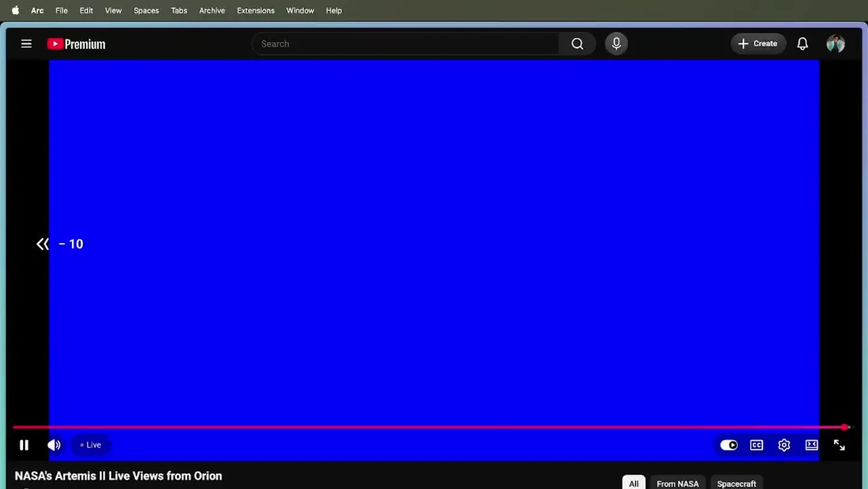Enter fullscreen with the expand icon
Screen dimensions: 868x489
click(839, 445)
